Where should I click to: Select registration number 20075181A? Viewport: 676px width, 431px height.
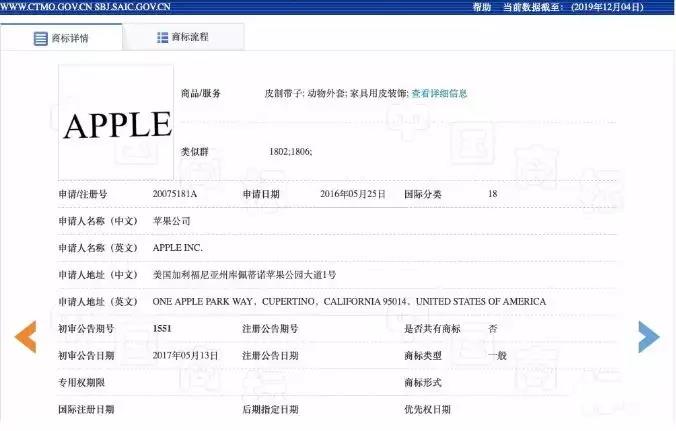(175, 194)
